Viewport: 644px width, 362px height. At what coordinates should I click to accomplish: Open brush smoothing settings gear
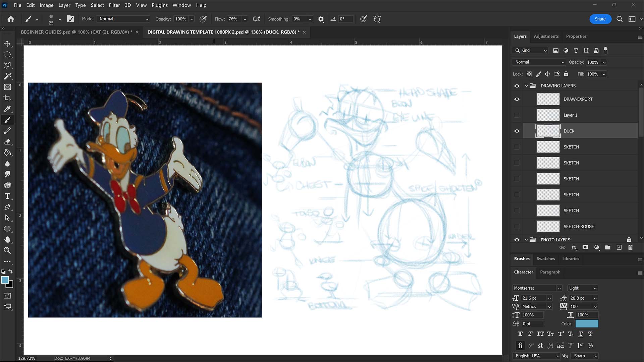[321, 19]
